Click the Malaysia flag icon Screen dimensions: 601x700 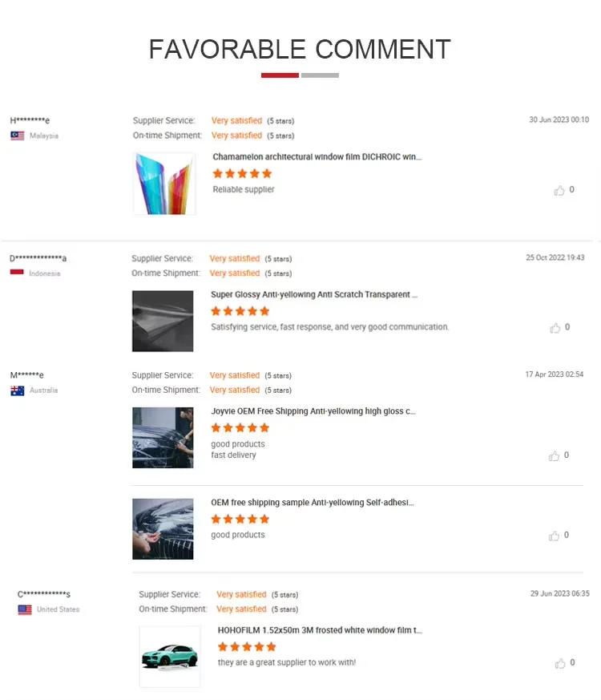point(18,136)
